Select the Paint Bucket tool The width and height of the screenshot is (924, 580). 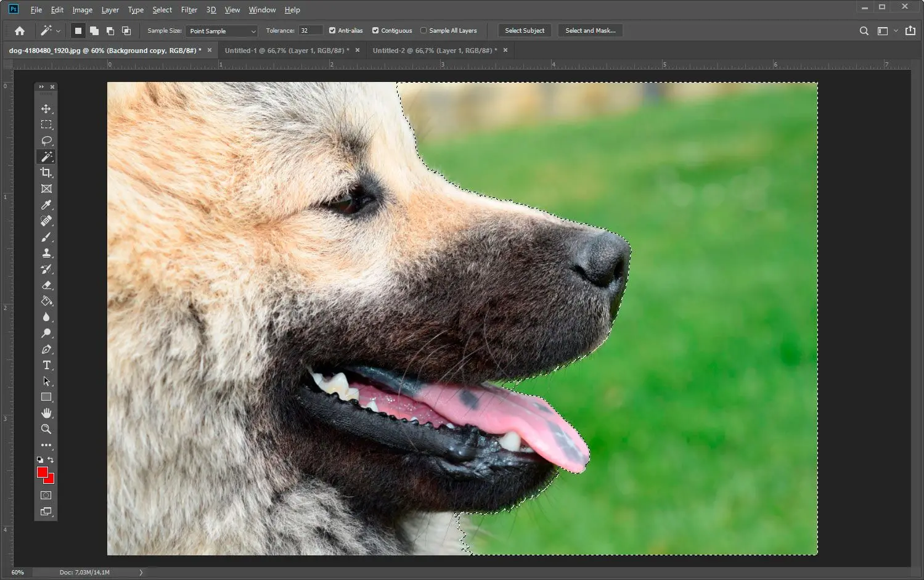point(46,301)
